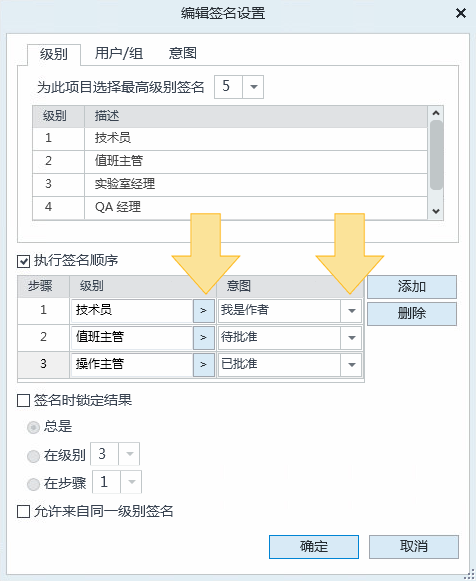Open level picker for 操作主管 step

[204, 365]
